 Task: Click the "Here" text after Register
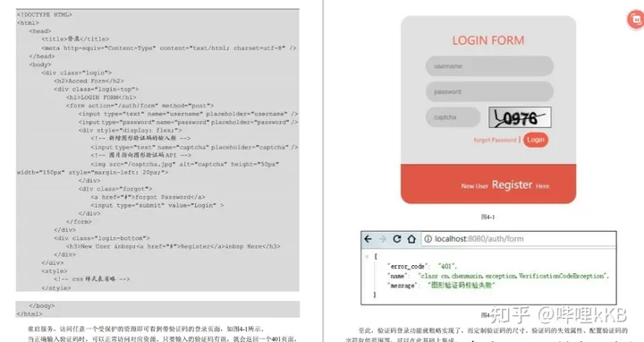[x=542, y=186]
